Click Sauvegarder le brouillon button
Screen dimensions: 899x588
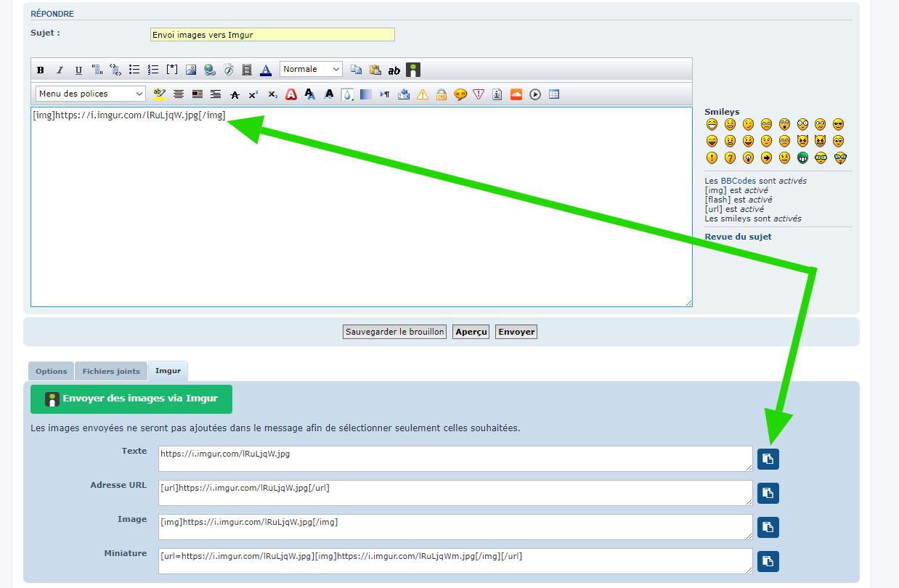394,332
